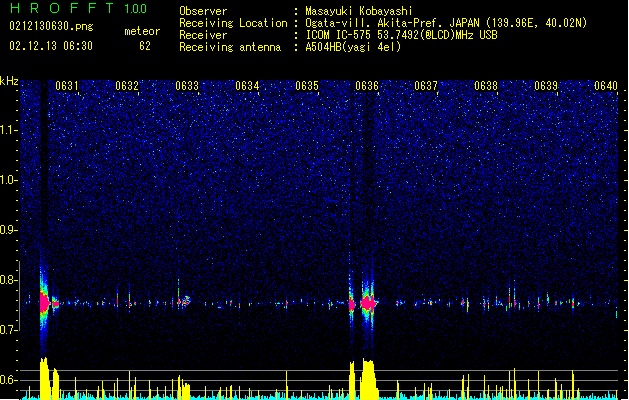
Task: Click the 0631 time marker
Action: pyautogui.click(x=67, y=86)
